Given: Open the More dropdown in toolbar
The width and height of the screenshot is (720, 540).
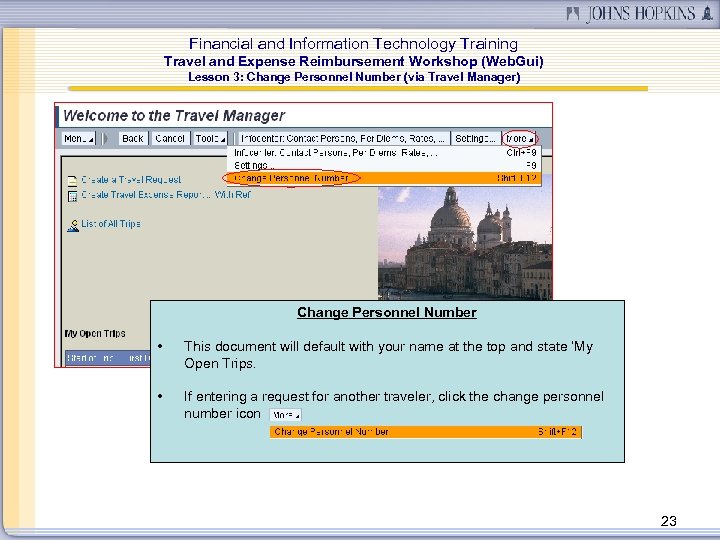Looking at the screenshot, I should tap(519, 138).
